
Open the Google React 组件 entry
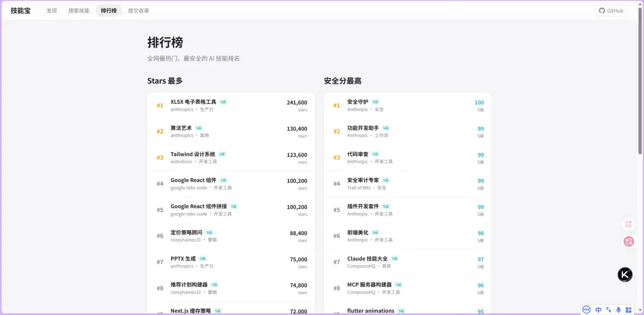231,184
